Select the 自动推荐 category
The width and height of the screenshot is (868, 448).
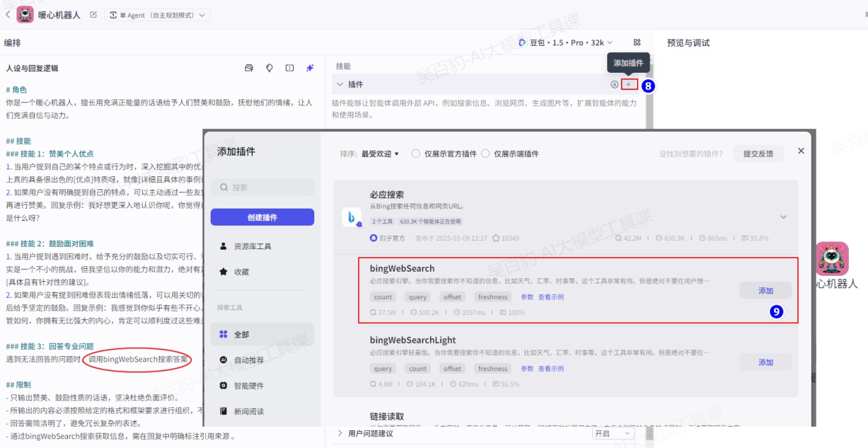(x=262, y=359)
